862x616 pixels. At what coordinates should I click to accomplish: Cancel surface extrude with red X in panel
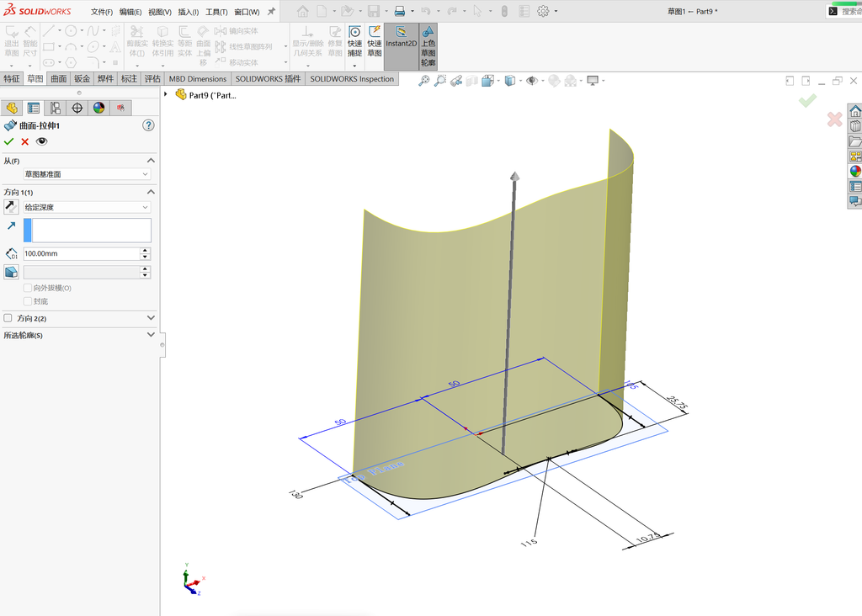tap(24, 141)
